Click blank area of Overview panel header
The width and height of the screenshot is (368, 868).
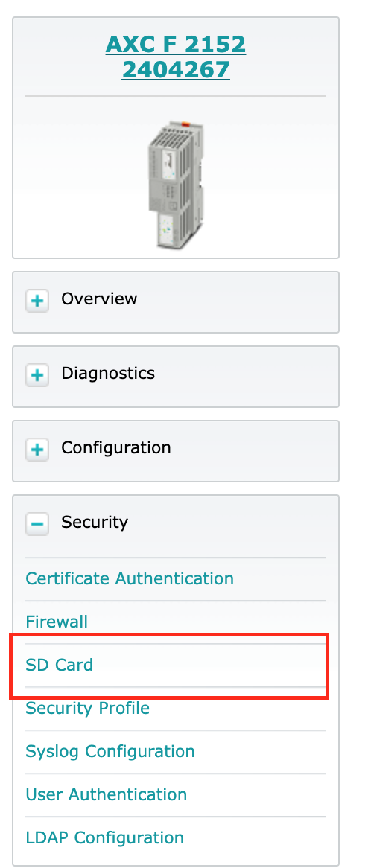click(x=238, y=302)
